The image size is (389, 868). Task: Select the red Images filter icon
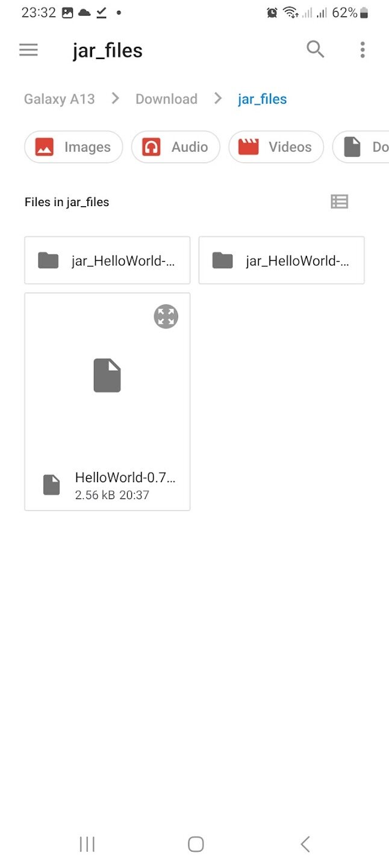pyautogui.click(x=45, y=147)
